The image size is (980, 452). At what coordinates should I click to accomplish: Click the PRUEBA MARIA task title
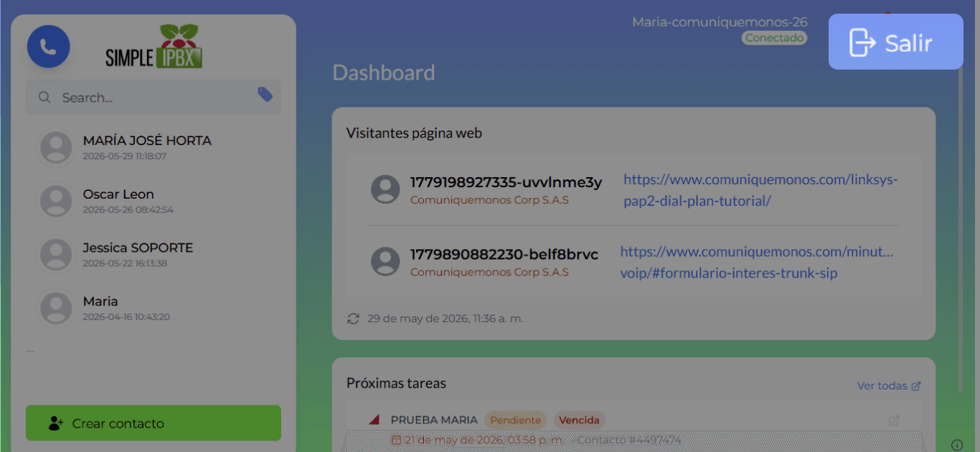(x=434, y=420)
